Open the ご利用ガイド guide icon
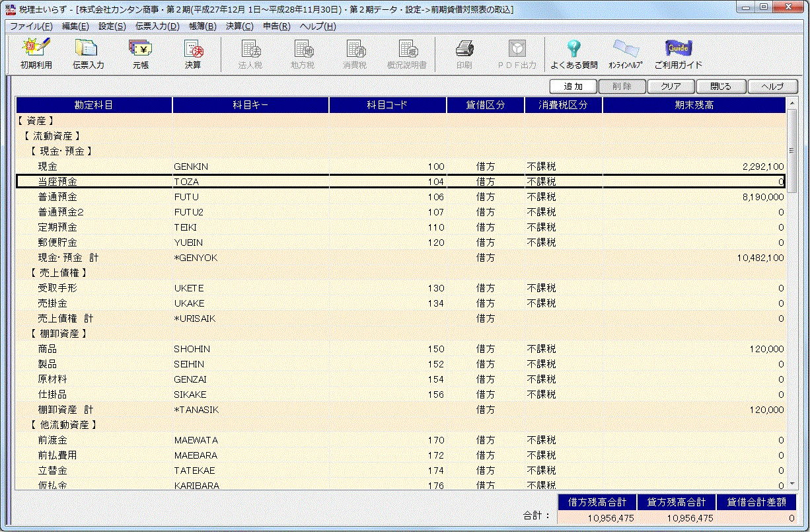810x532 pixels. tap(678, 54)
